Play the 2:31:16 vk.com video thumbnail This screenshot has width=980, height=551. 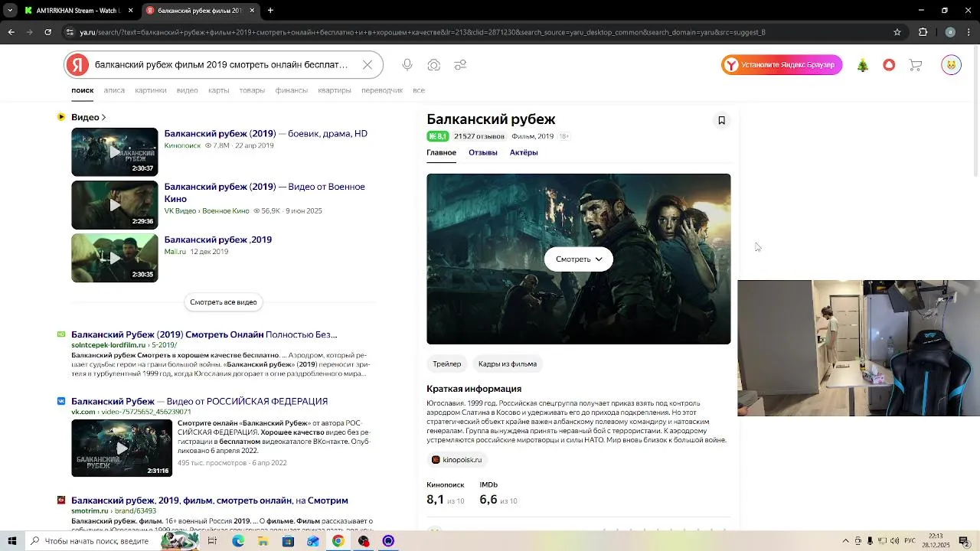click(x=122, y=448)
